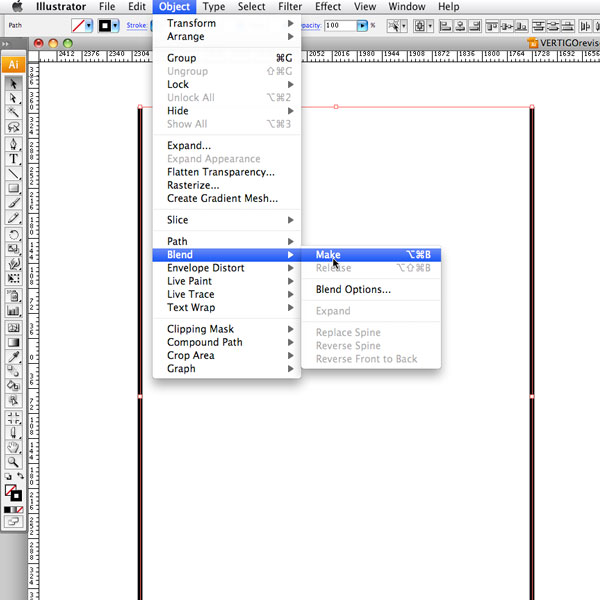Select the Paintbrush tool
This screenshot has height=600, width=600.
coord(13,203)
